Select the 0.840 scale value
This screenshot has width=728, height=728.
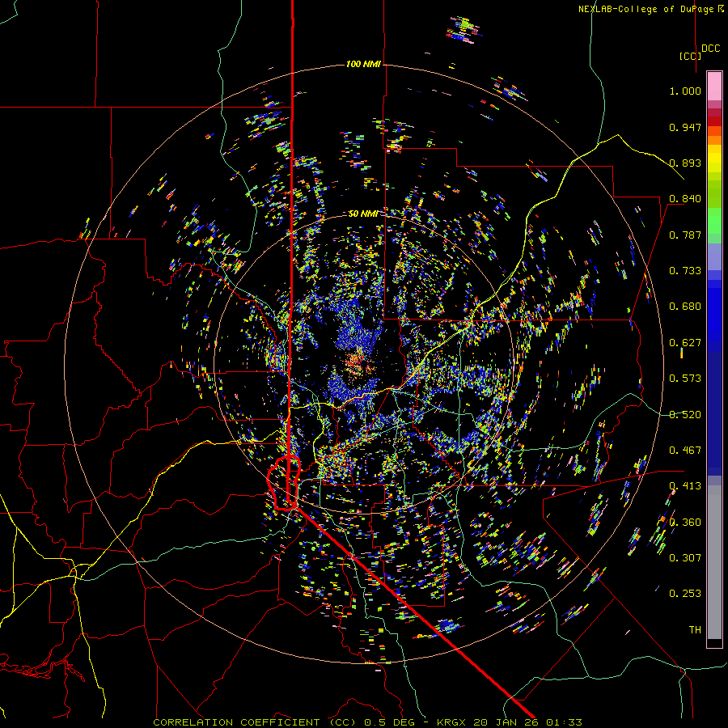click(x=685, y=199)
